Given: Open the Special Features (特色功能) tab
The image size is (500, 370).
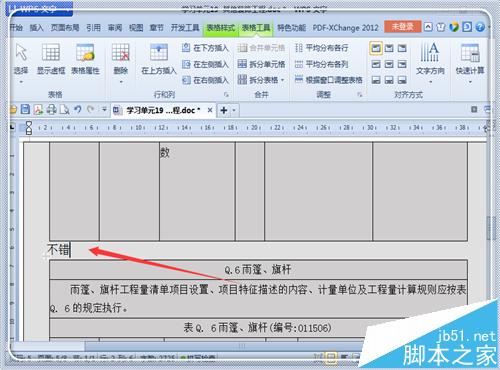Looking at the screenshot, I should coord(292,27).
